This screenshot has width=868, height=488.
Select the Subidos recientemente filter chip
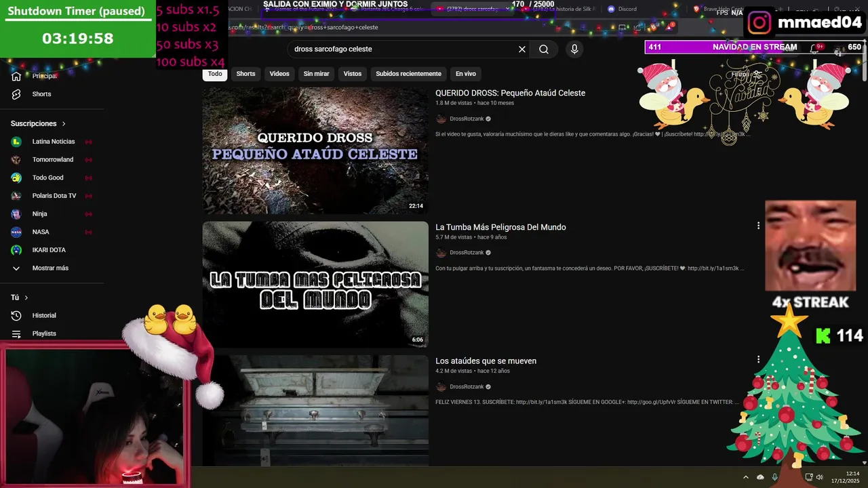tap(408, 74)
